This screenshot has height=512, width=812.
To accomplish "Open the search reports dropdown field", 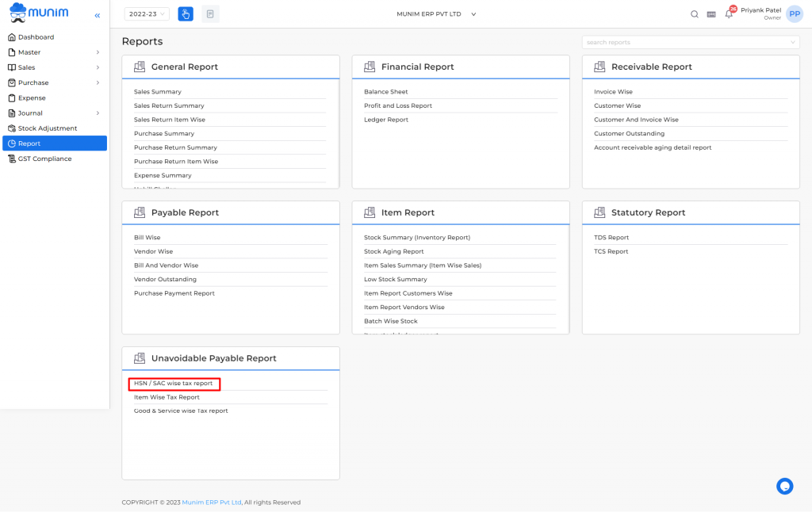I will [x=691, y=43].
